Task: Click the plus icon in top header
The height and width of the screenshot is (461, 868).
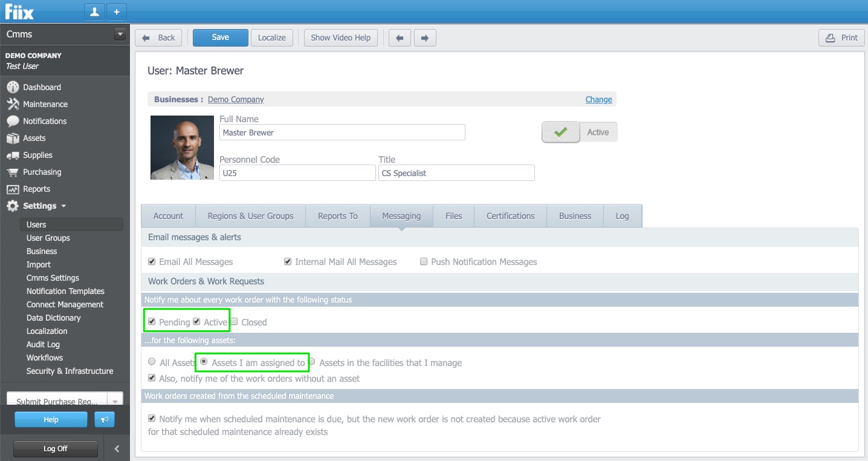Action: (117, 11)
